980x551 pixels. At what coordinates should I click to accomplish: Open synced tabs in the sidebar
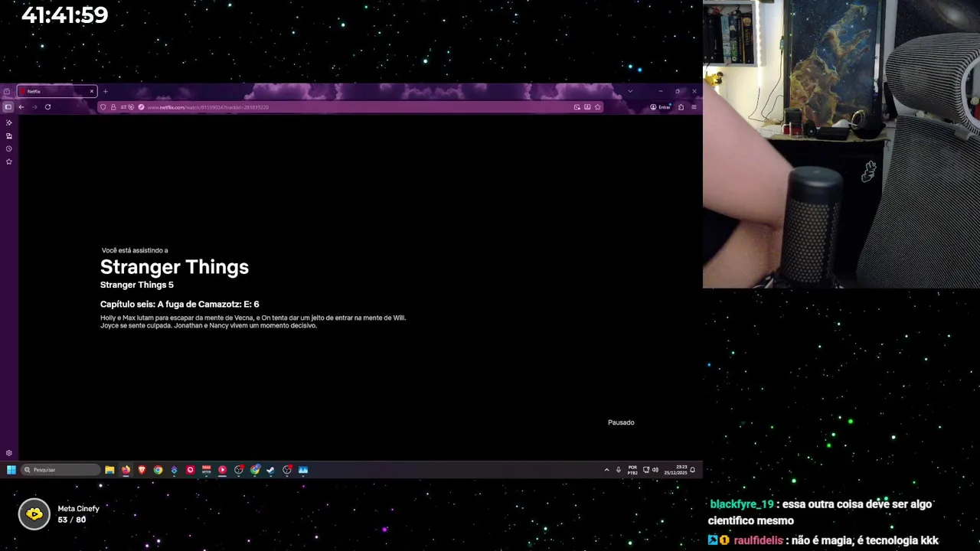9,136
